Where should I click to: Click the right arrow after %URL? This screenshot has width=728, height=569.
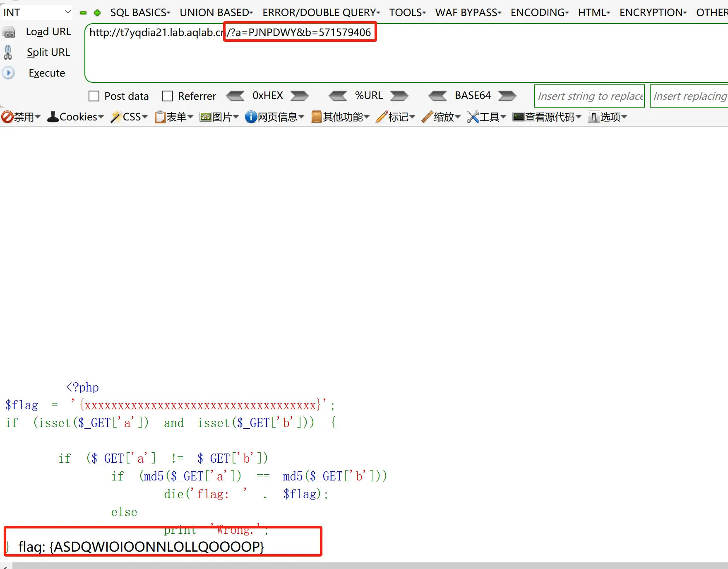(x=399, y=96)
